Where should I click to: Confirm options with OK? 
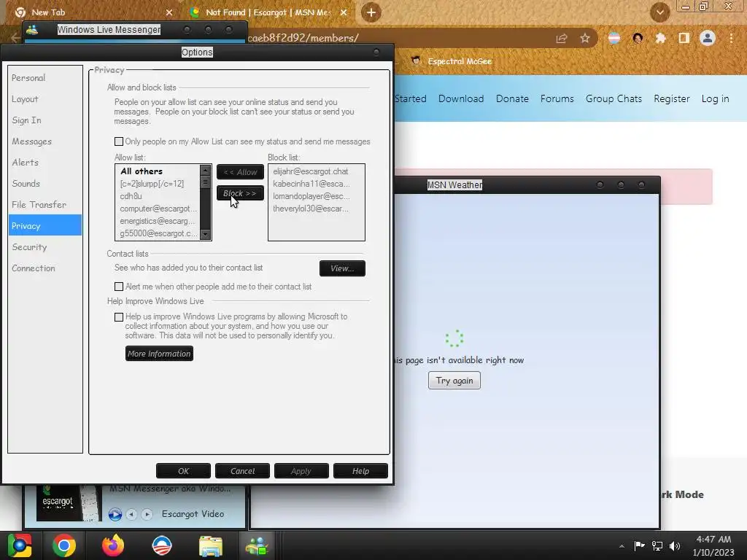[183, 471]
